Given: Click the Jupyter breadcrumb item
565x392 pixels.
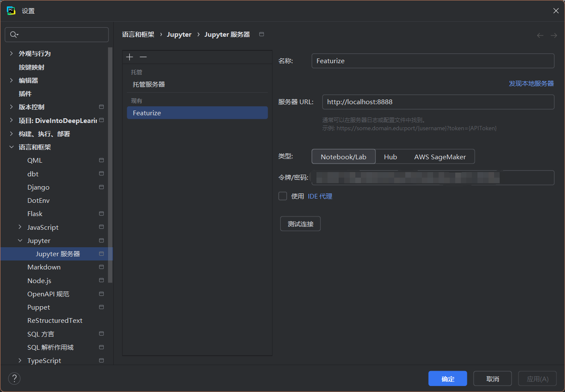Looking at the screenshot, I should [179, 34].
